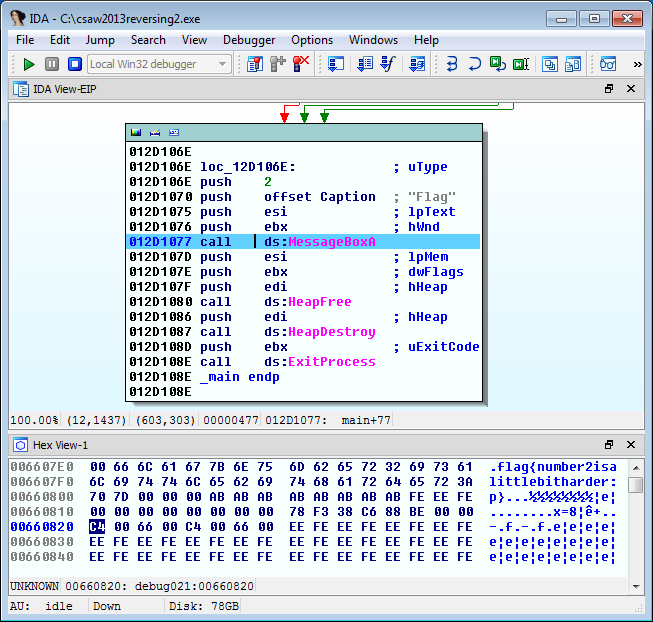Close the IDA View-EIP panel

631,89
